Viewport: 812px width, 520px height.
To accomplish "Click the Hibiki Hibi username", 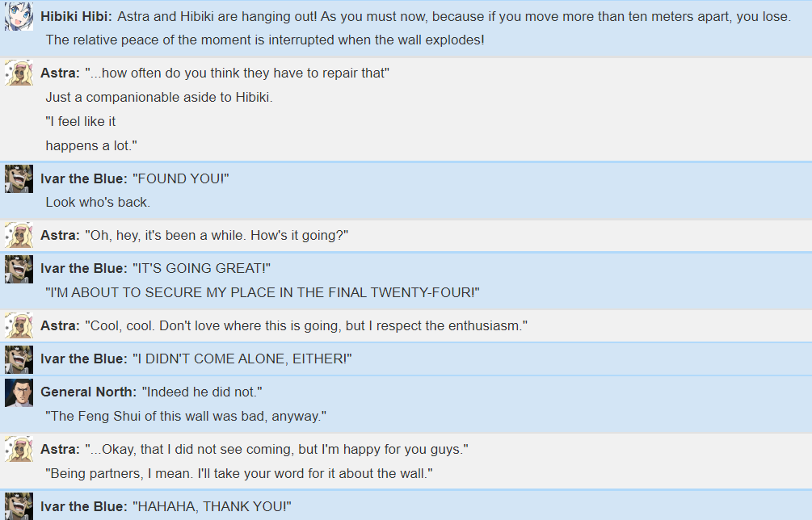I will pyautogui.click(x=76, y=17).
